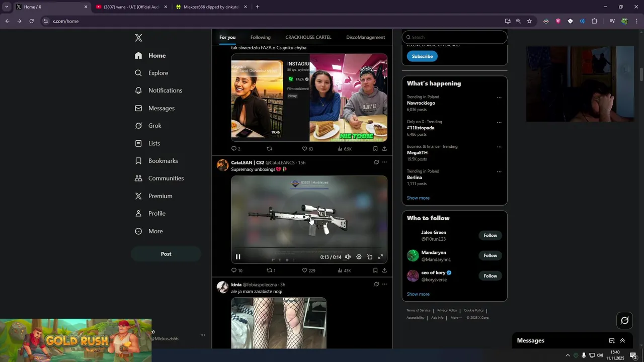Open the Nawrockiego trending topic
This screenshot has width=644, height=362.
click(421, 103)
